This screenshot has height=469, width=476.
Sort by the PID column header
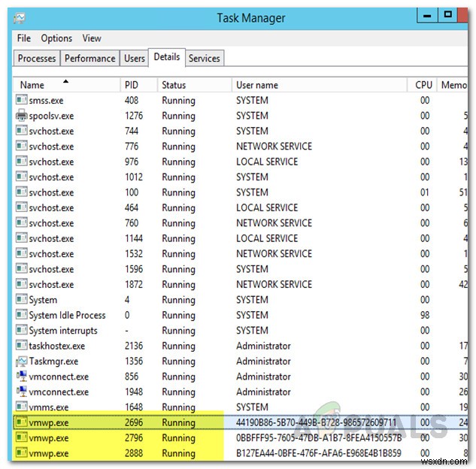139,85
